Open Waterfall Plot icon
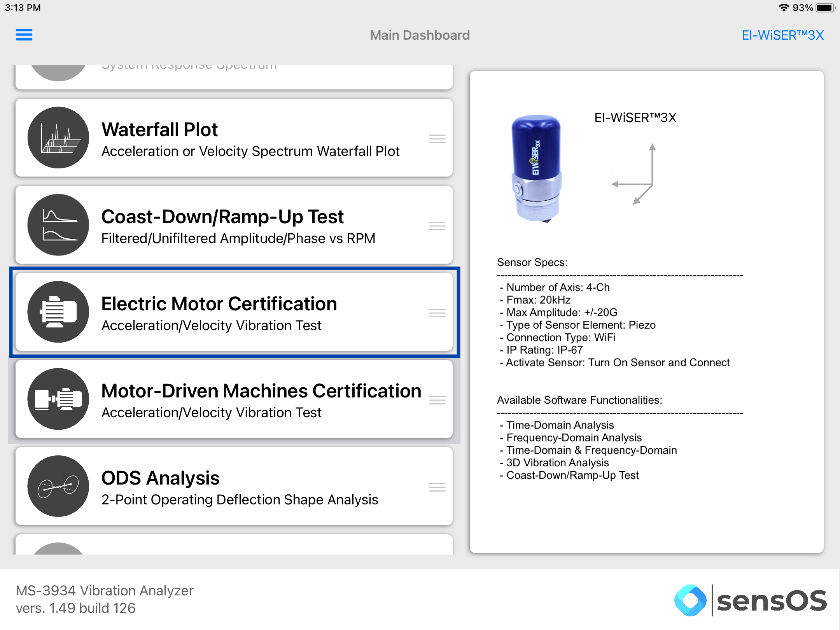This screenshot has height=630, width=840. (x=58, y=138)
